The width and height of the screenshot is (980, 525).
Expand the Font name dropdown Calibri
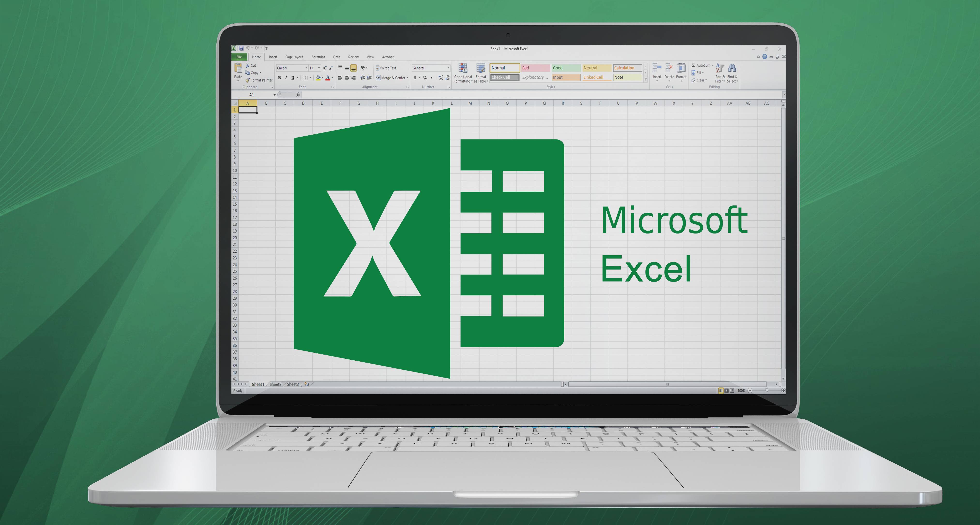(304, 69)
